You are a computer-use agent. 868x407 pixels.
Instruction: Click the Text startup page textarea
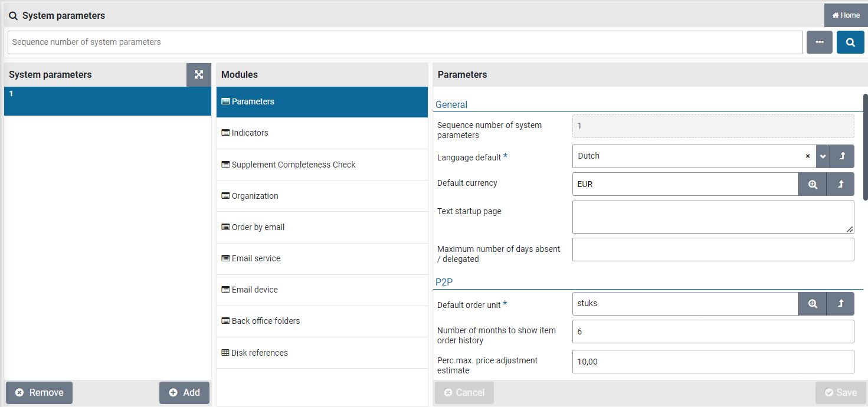(x=712, y=216)
